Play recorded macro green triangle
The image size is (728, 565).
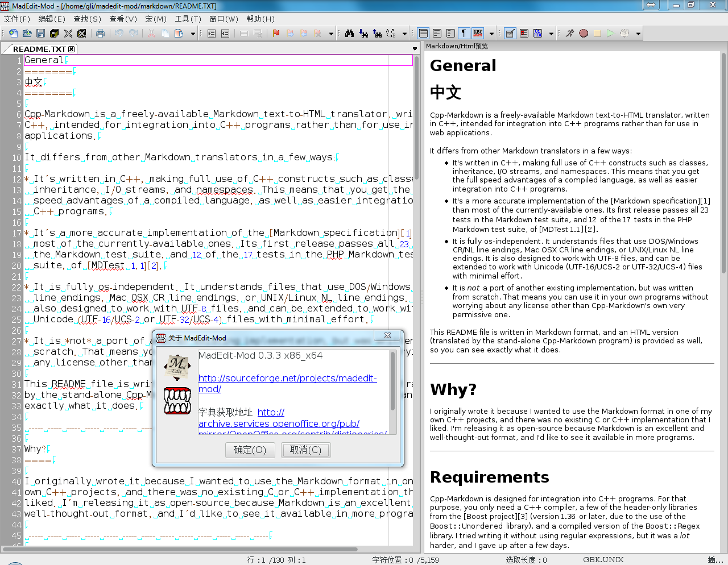(x=611, y=34)
